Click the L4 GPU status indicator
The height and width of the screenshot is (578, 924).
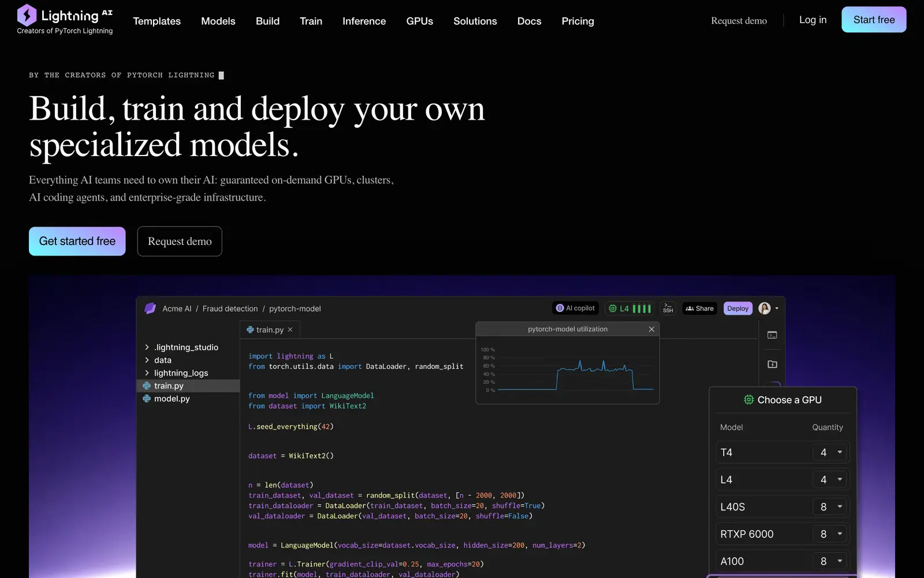pos(629,309)
